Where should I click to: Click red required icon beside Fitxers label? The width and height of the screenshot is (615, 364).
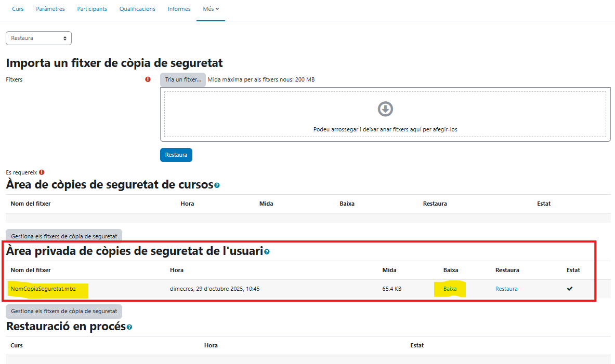pos(148,79)
